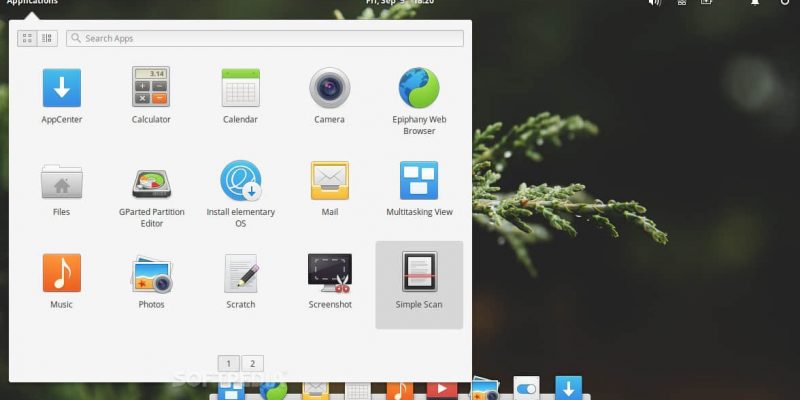Click Applications in the top panel
This screenshot has width=800, height=400.
tap(32, 2)
